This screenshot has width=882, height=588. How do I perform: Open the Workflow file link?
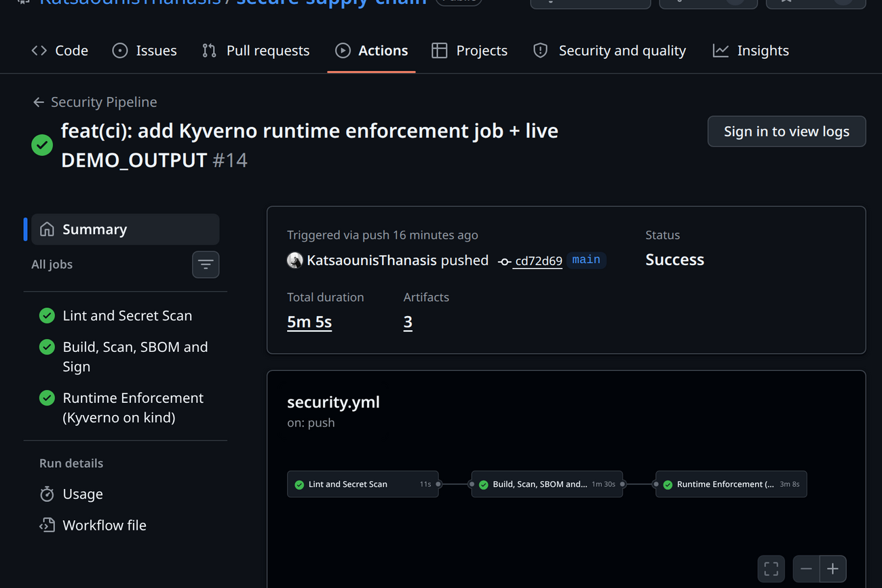click(x=104, y=526)
